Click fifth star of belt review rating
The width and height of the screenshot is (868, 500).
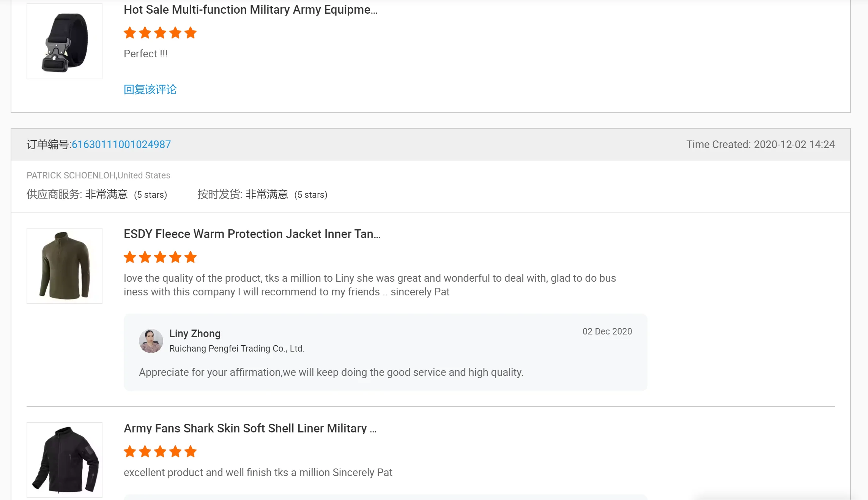point(191,33)
